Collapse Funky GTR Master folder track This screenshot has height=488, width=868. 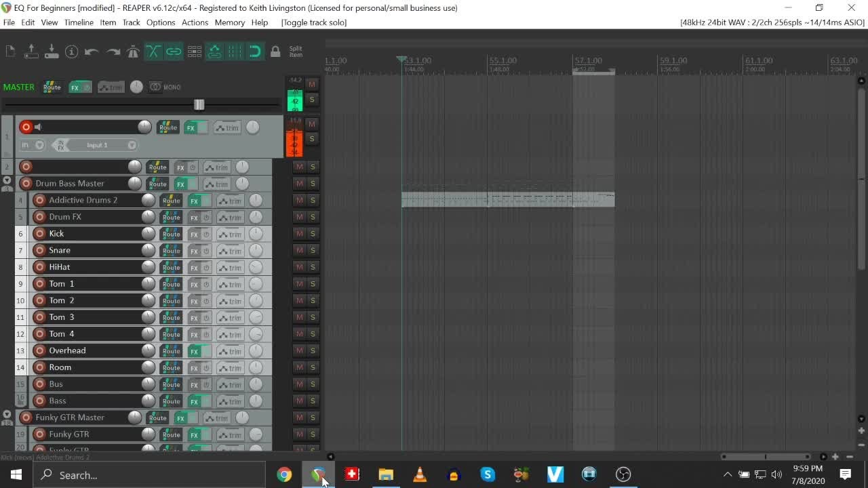(x=7, y=414)
